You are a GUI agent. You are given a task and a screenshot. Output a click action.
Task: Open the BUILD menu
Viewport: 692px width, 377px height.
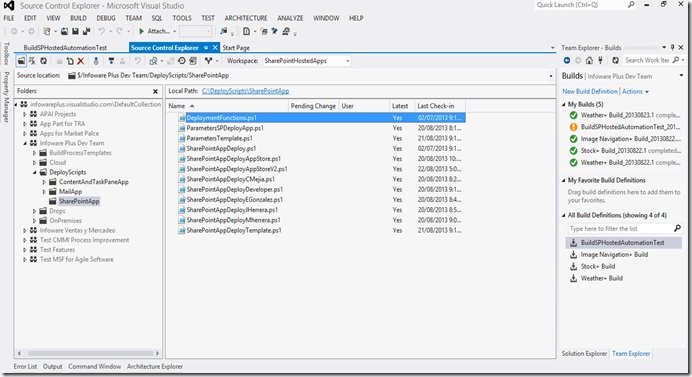coord(78,18)
